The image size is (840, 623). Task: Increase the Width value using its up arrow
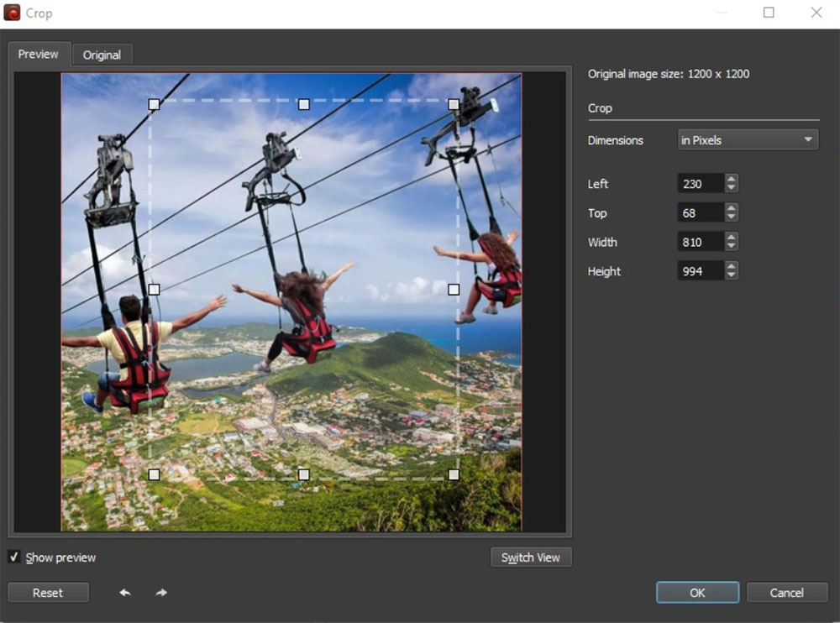pyautogui.click(x=731, y=237)
